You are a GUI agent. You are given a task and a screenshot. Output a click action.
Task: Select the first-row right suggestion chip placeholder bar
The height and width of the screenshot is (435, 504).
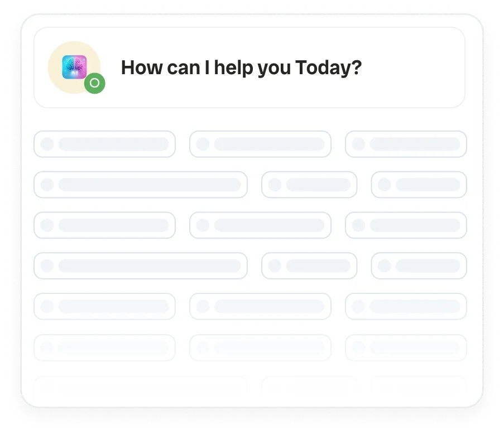[415, 144]
